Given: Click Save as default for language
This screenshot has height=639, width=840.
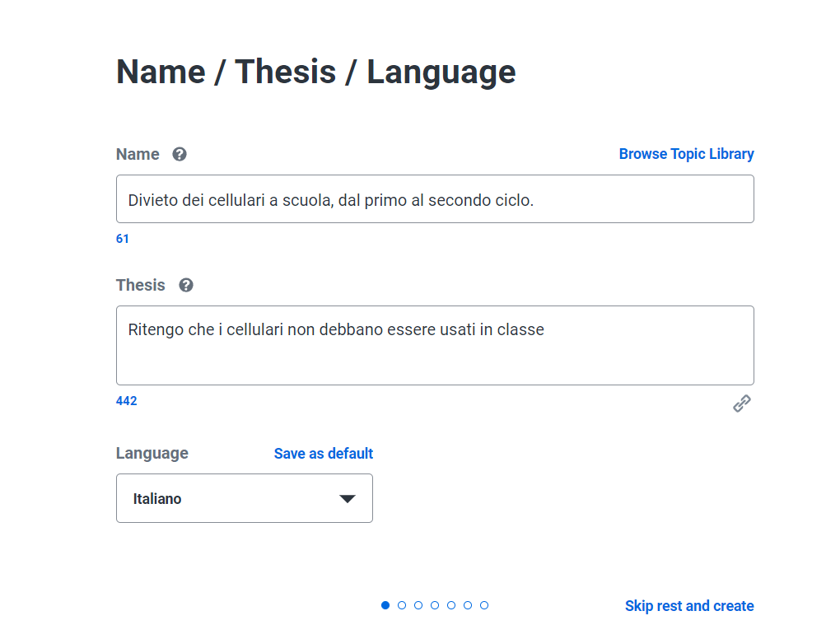Looking at the screenshot, I should tap(323, 454).
